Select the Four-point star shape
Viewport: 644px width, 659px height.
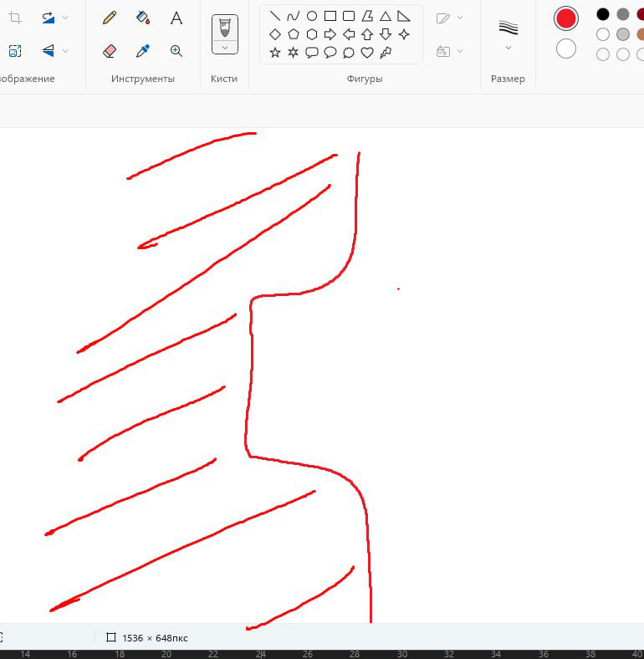tap(404, 34)
